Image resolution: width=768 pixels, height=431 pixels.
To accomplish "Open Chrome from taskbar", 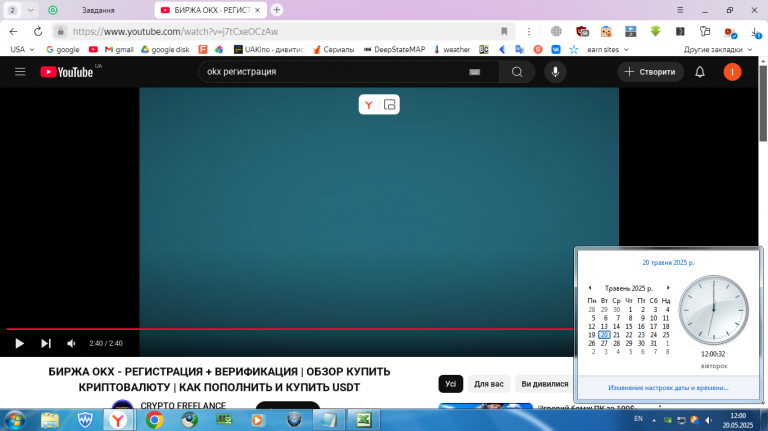I will click(154, 420).
